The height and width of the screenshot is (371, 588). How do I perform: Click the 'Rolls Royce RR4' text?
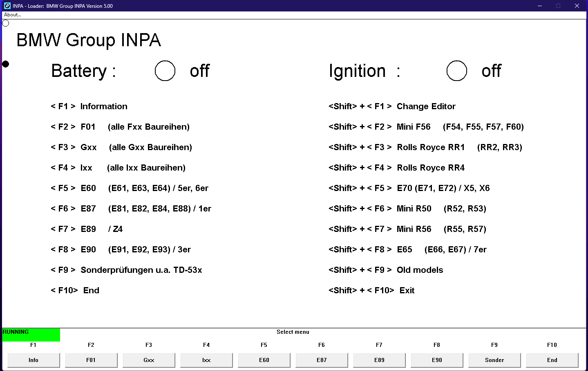coord(431,168)
